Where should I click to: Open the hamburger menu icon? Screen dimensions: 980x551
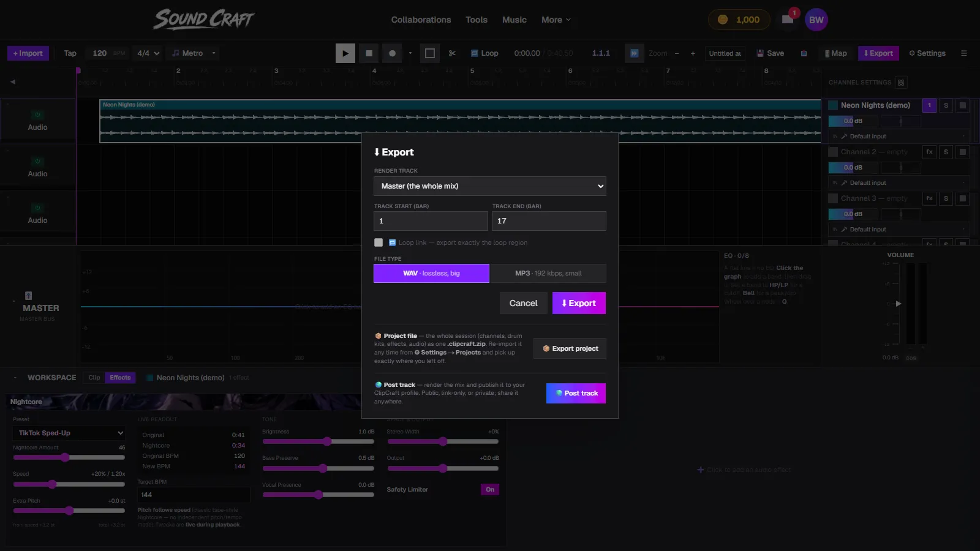pyautogui.click(x=963, y=53)
